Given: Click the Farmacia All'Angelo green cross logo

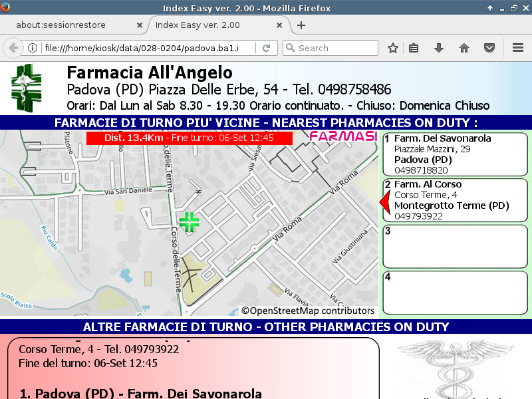Looking at the screenshot, I should [26, 88].
